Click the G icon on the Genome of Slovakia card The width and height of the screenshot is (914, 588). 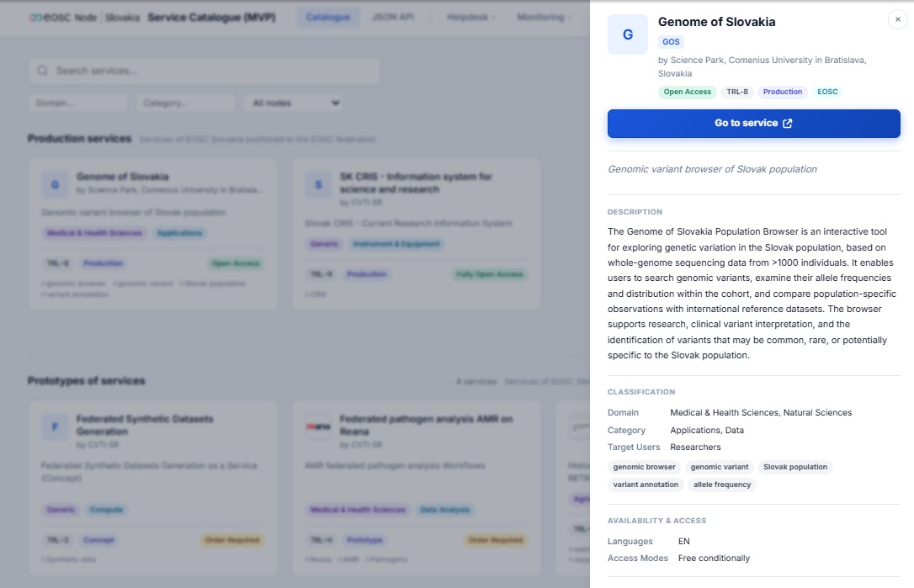pos(56,185)
